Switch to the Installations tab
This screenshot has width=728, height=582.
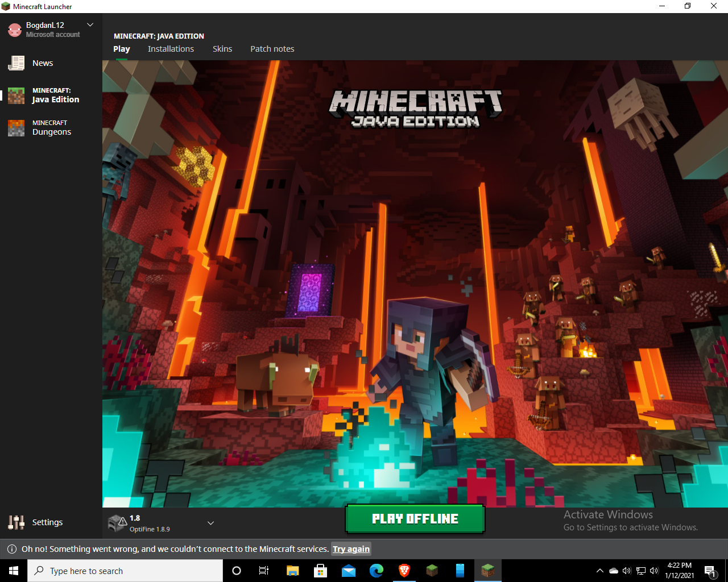[x=171, y=49]
